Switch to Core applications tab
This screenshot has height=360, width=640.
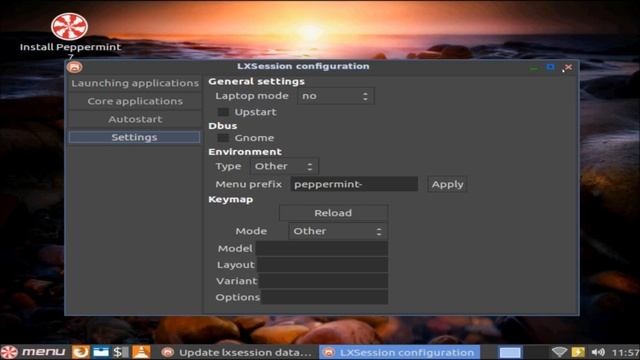(135, 101)
